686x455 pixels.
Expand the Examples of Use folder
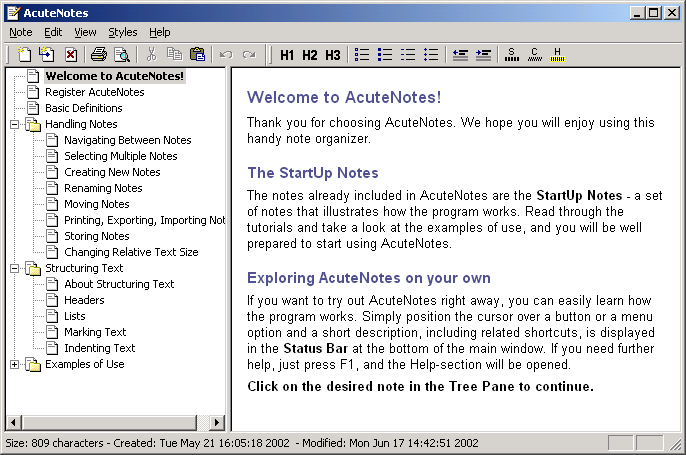pyautogui.click(x=14, y=364)
